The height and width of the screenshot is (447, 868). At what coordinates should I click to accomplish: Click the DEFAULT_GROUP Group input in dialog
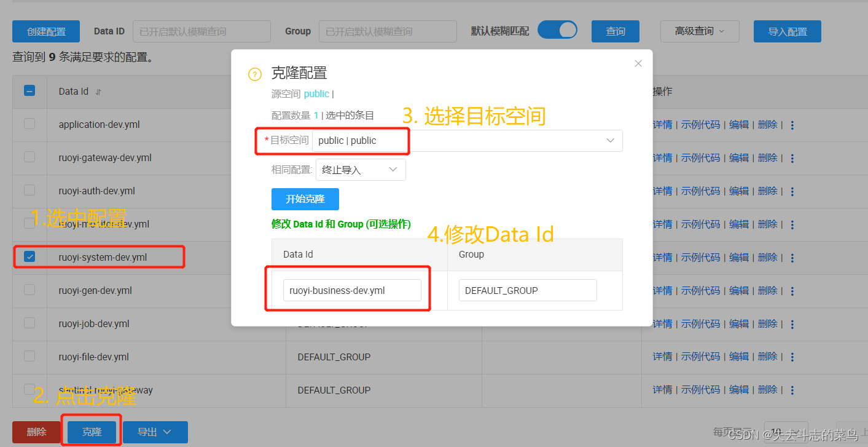tap(528, 290)
